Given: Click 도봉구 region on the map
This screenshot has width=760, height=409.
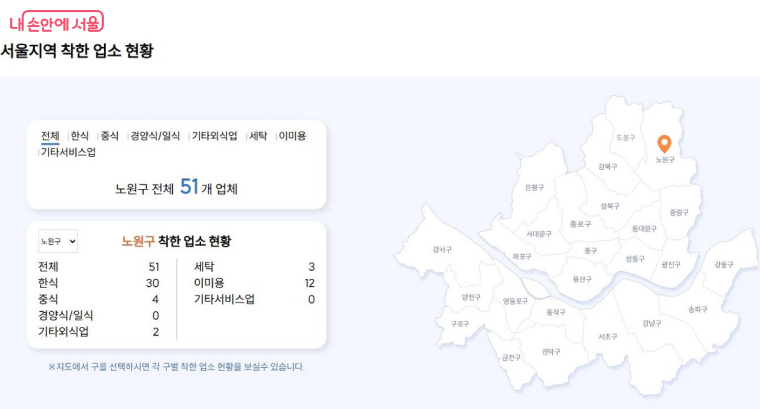Looking at the screenshot, I should click(625, 137).
